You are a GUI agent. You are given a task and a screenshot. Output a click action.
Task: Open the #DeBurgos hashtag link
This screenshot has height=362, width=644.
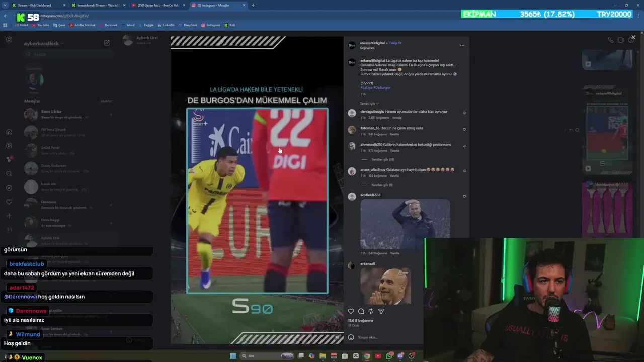tap(382, 88)
